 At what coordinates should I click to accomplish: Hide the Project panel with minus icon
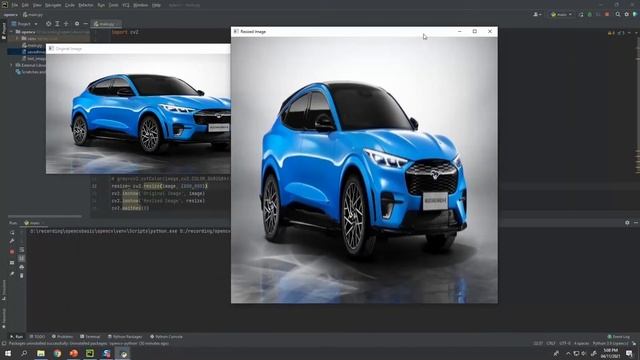(x=85, y=24)
